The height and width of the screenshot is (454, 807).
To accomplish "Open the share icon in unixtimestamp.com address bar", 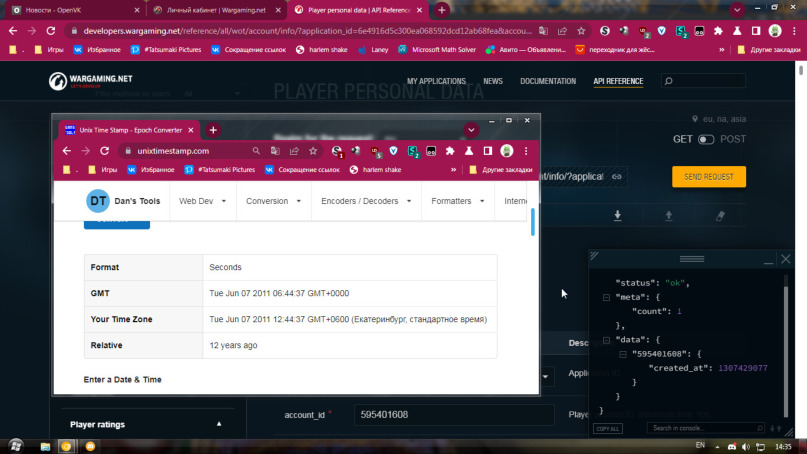I will point(294,151).
